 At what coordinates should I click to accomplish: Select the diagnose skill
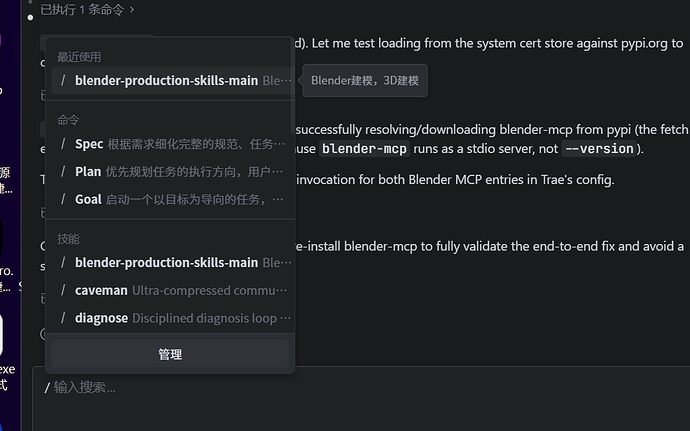tap(172, 318)
